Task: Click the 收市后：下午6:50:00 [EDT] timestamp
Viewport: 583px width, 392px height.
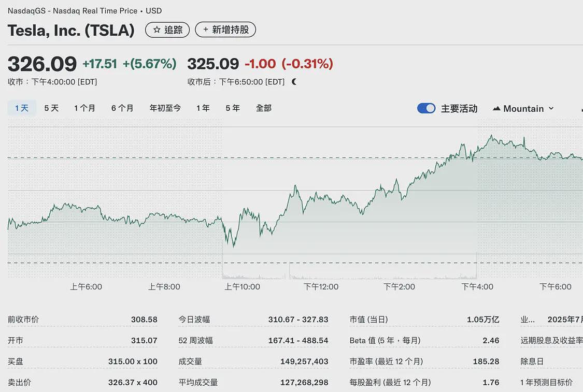Action: [236, 82]
